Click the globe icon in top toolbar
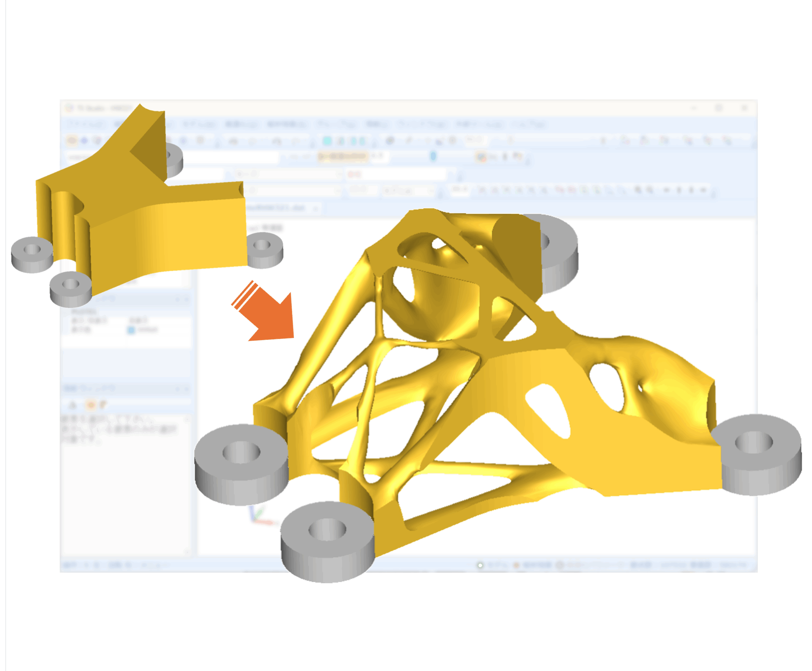Viewport: 812px width, 671px height. pyautogui.click(x=390, y=140)
